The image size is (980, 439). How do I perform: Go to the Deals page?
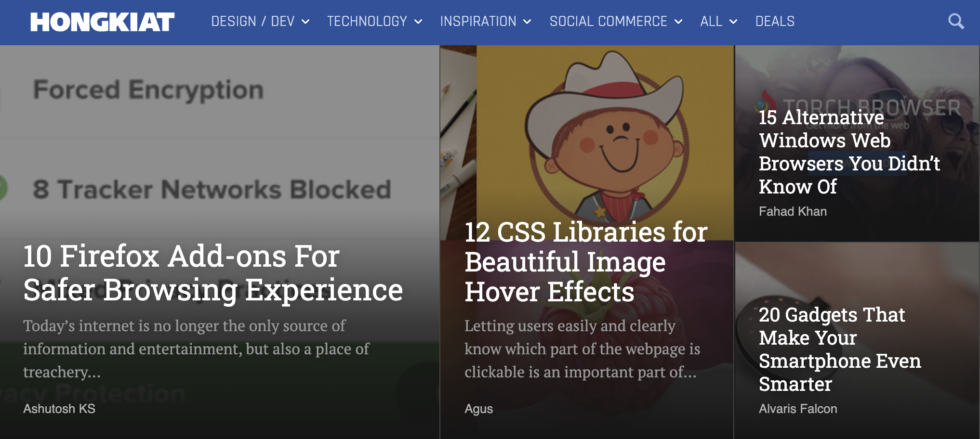coord(775,22)
